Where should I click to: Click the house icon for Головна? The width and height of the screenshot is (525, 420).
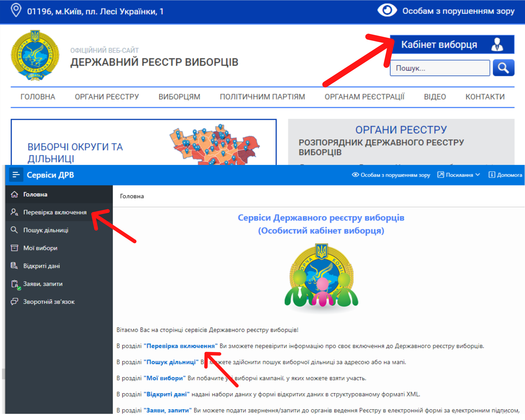point(14,194)
